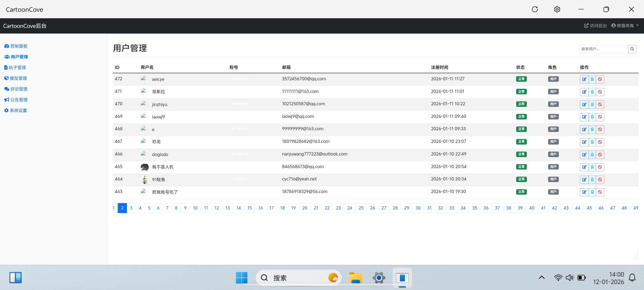
Task: Click the 访问前台 link
Action: 595,26
